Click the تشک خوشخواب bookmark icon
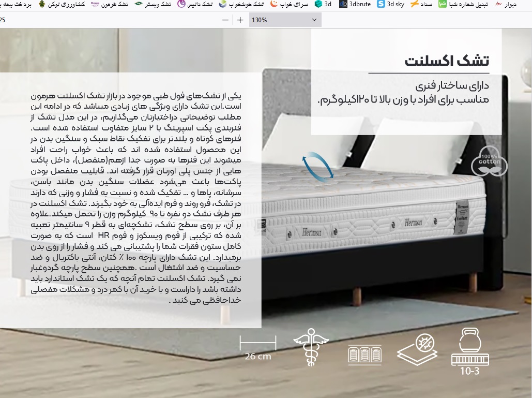The height and width of the screenshot is (398, 532). pos(222,4)
